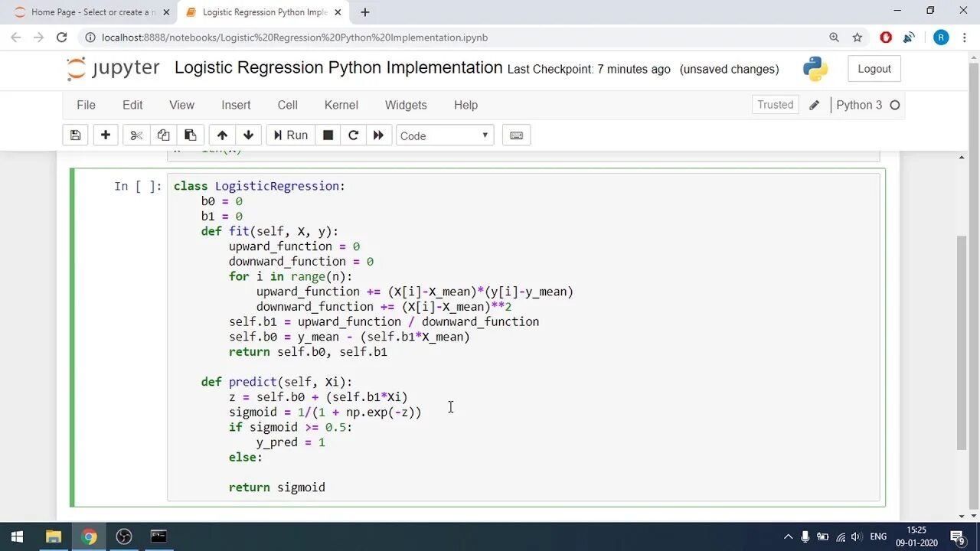Image resolution: width=980 pixels, height=551 pixels.
Task: Click code line 'def predict(self, Xi):'
Action: click(276, 382)
